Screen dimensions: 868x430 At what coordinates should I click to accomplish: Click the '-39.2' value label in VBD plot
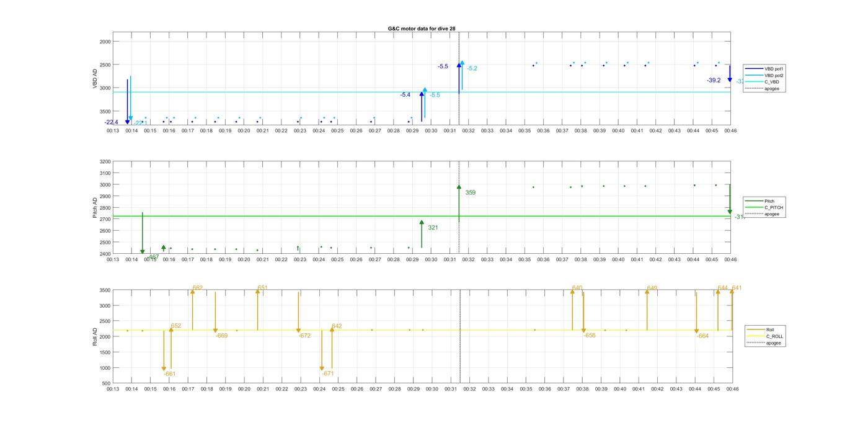pyautogui.click(x=714, y=81)
